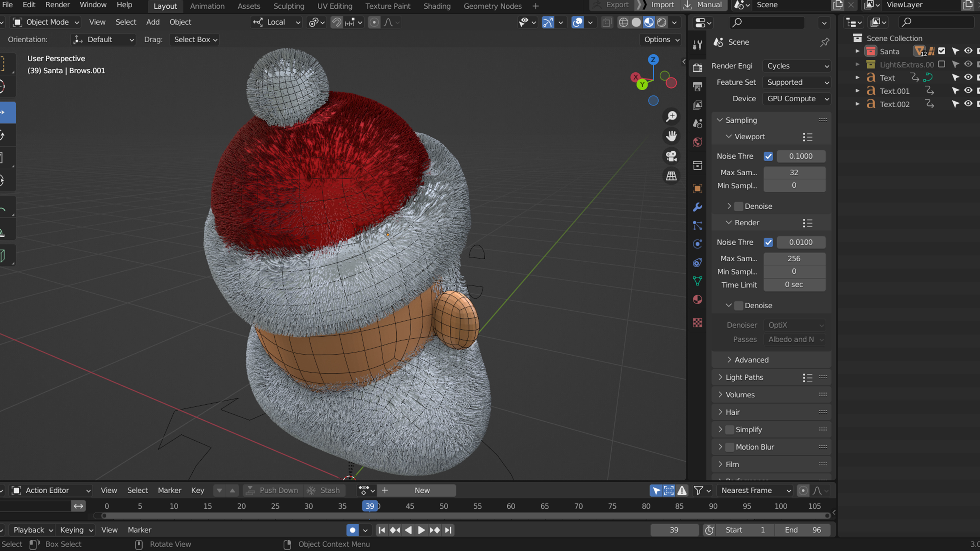
Task: Open the World properties tab
Action: pyautogui.click(x=697, y=142)
